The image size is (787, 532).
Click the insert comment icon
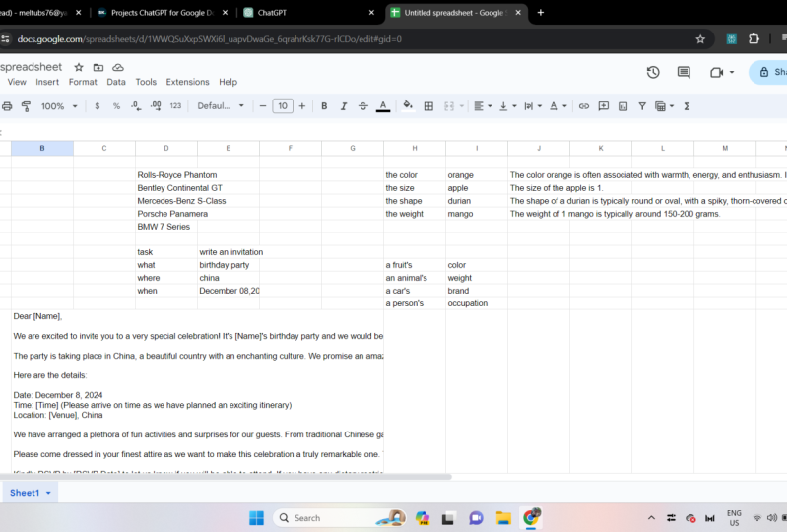coord(603,106)
